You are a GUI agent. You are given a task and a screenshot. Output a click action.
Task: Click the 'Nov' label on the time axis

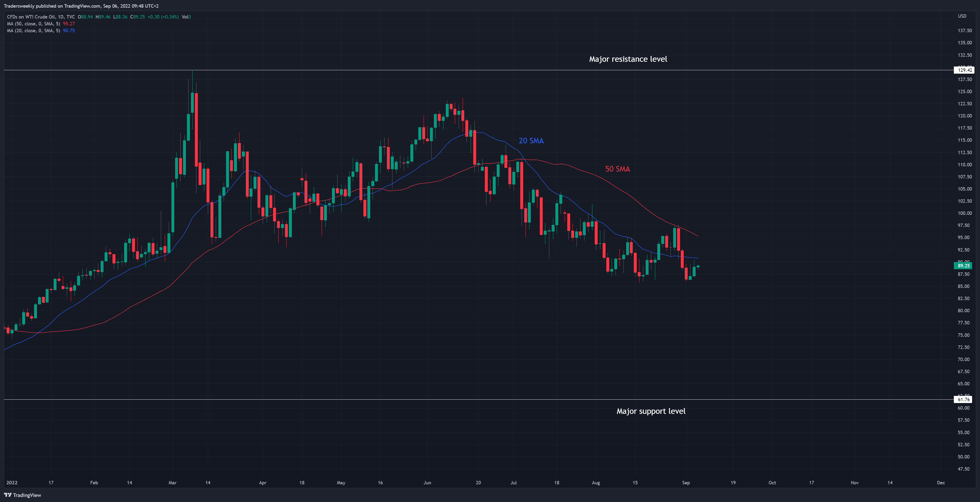point(855,483)
